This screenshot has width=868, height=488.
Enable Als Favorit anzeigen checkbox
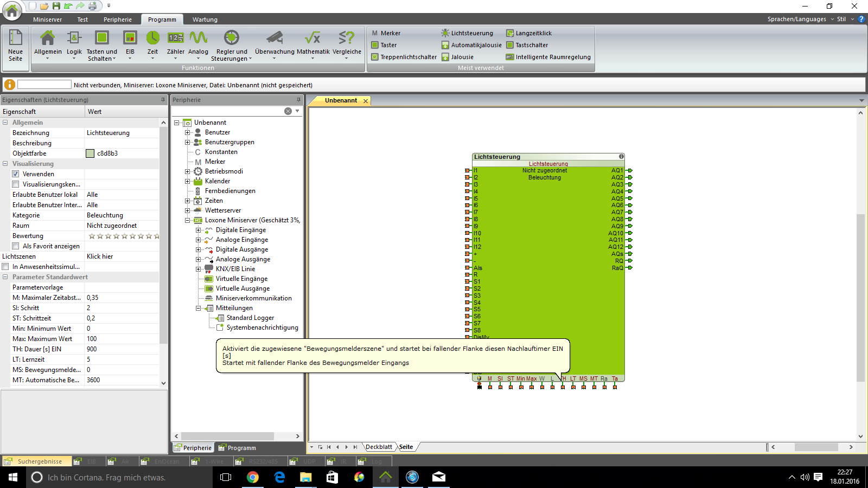[16, 246]
